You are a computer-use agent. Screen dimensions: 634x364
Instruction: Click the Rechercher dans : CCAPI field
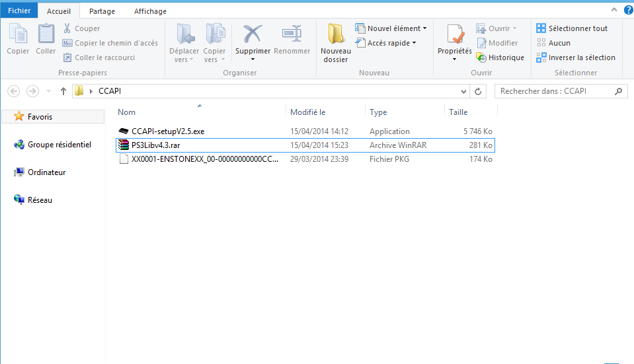pyautogui.click(x=561, y=91)
